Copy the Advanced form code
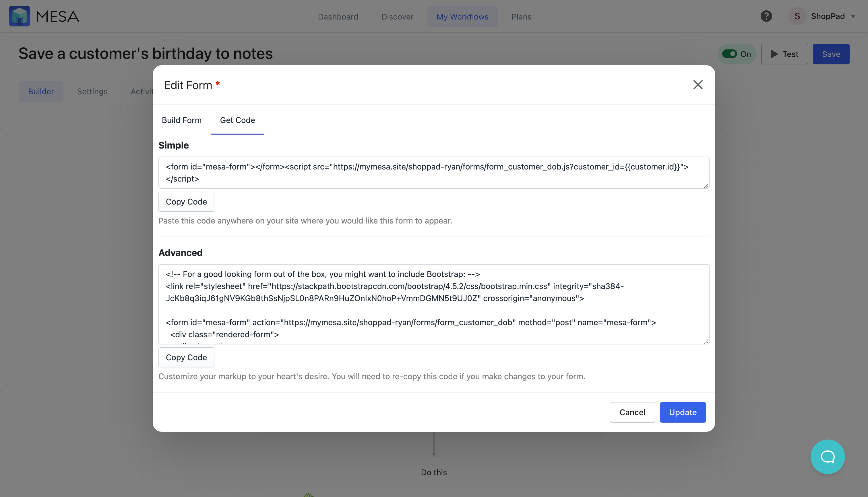 click(x=186, y=357)
